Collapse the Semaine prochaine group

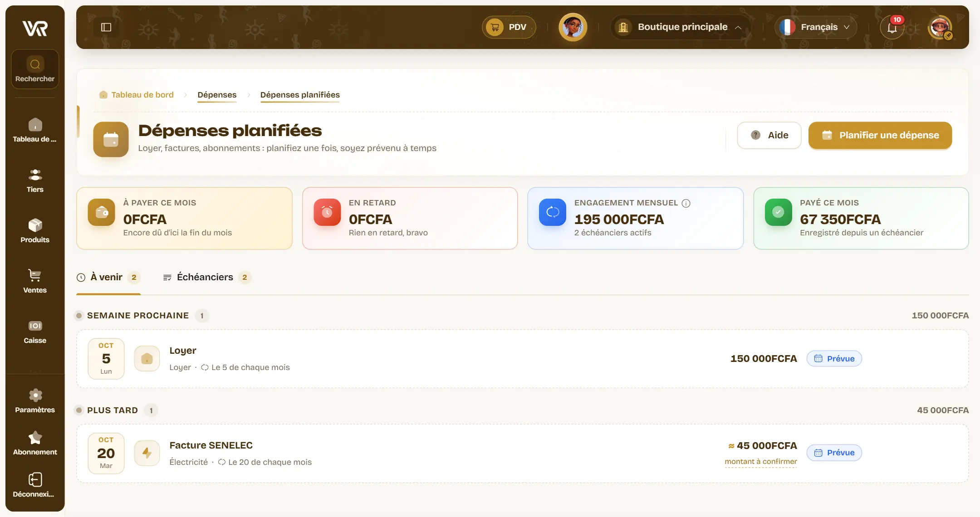142,316
